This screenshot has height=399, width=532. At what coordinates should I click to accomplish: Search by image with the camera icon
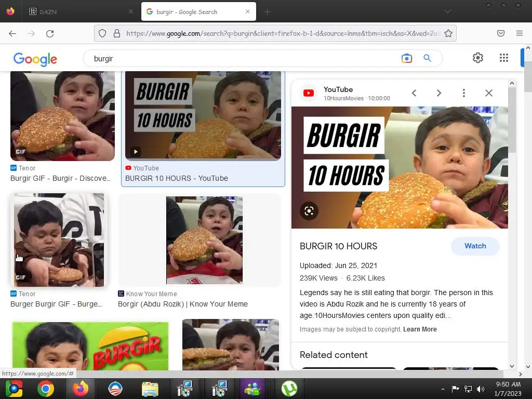pyautogui.click(x=406, y=58)
